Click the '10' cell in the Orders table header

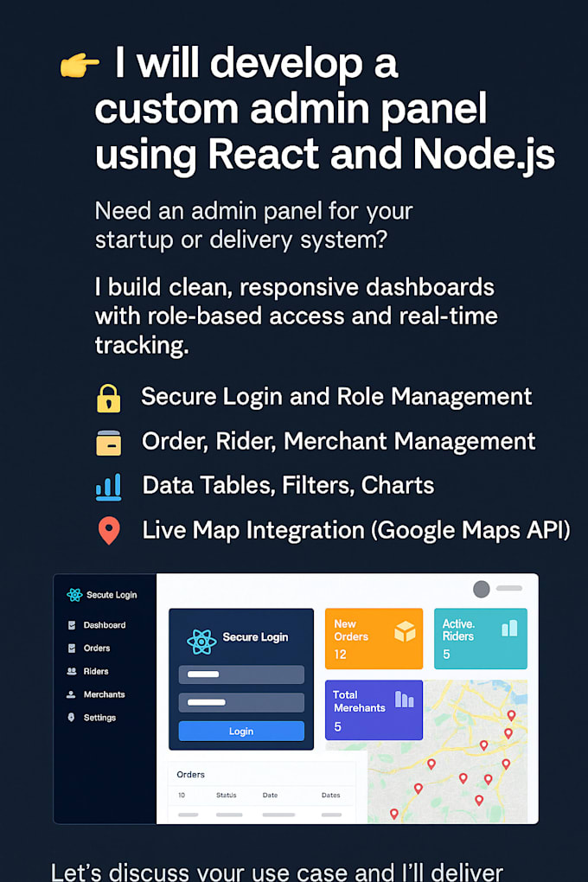(x=182, y=795)
